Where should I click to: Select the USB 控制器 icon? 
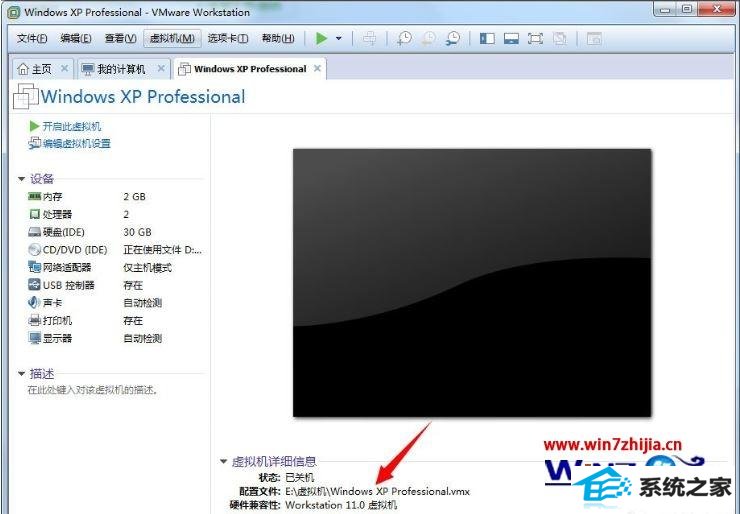[x=34, y=285]
